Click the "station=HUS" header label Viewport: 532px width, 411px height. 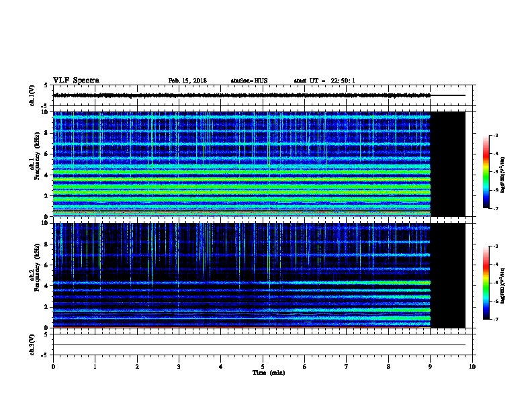pyautogui.click(x=249, y=81)
